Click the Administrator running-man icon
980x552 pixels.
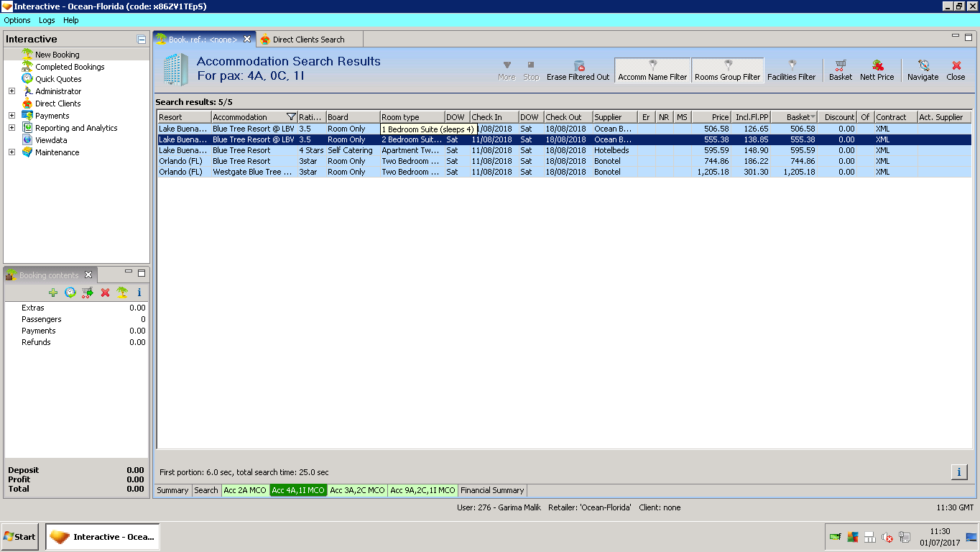(x=27, y=91)
